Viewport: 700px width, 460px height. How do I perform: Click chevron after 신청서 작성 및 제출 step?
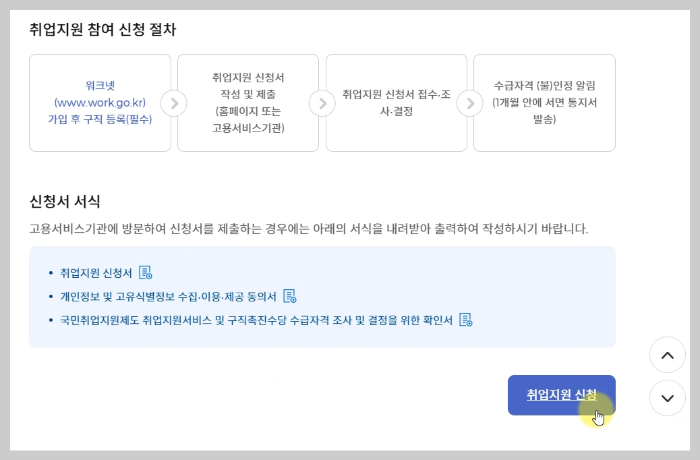click(322, 103)
